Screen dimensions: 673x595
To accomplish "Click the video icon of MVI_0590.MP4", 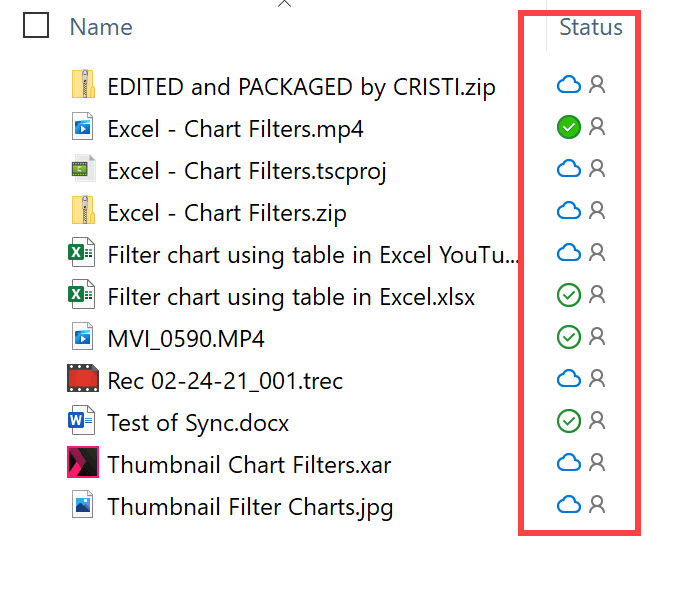I will click(83, 336).
